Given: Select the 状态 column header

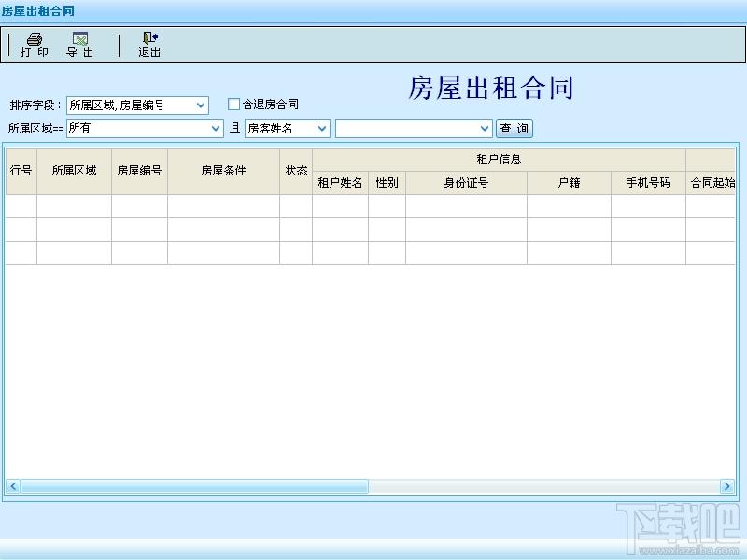Looking at the screenshot, I should click(x=296, y=171).
